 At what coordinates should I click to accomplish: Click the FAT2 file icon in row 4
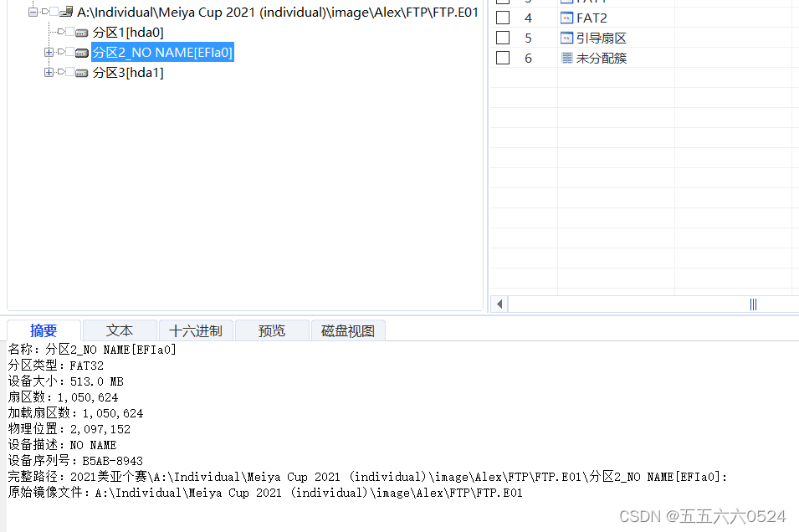pyautogui.click(x=566, y=18)
